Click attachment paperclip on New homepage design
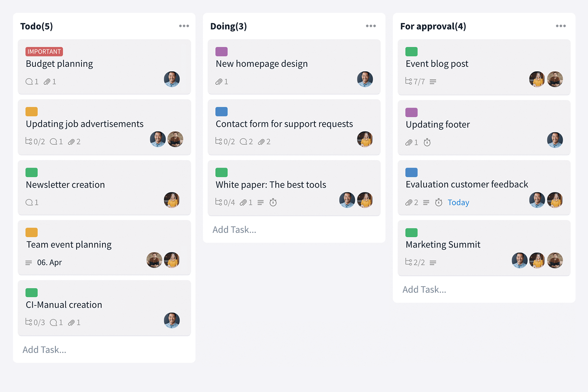The image size is (588, 392). coord(219,81)
